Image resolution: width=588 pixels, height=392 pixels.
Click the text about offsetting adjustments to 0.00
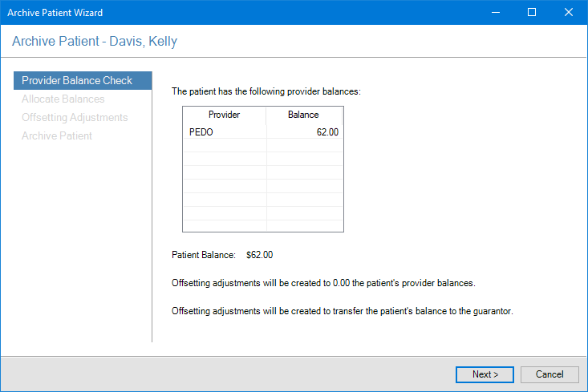pos(323,283)
